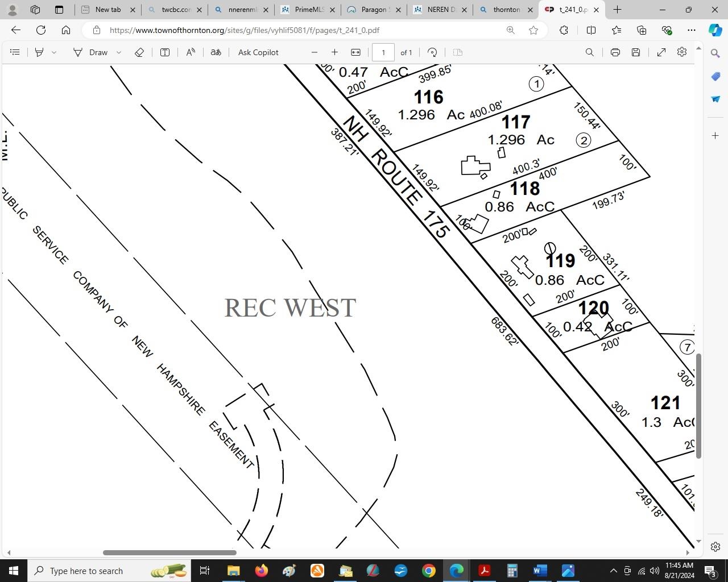Click the horizontal scrollbar thumb
The width and height of the screenshot is (728, 582).
pyautogui.click(x=169, y=552)
